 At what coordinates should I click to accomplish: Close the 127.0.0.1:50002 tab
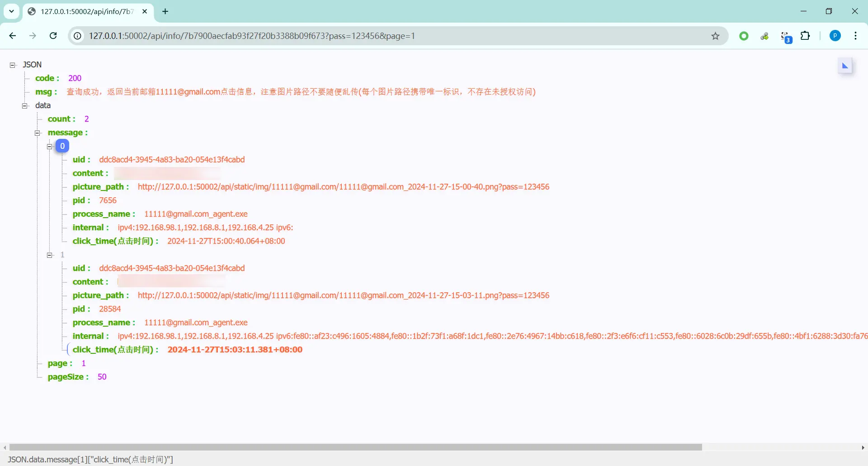click(x=145, y=11)
